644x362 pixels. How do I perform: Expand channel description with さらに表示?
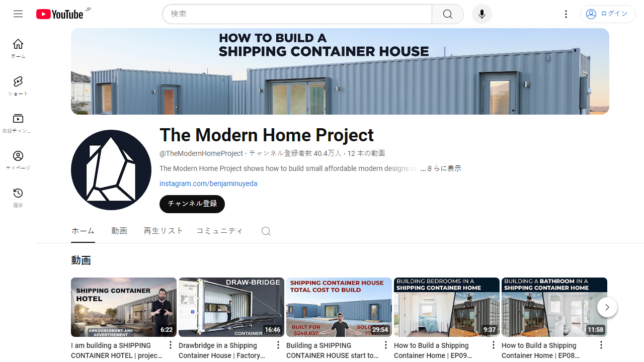click(441, 168)
